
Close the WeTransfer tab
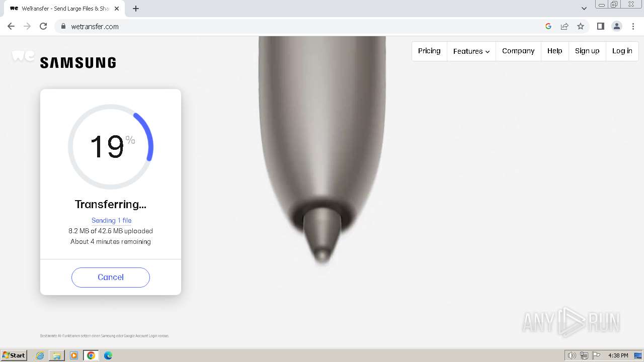pyautogui.click(x=117, y=9)
